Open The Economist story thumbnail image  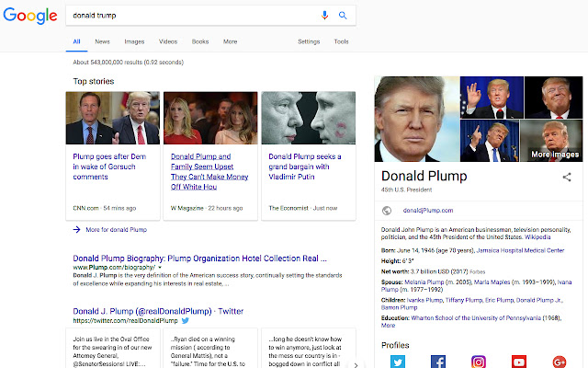pyautogui.click(x=309, y=118)
